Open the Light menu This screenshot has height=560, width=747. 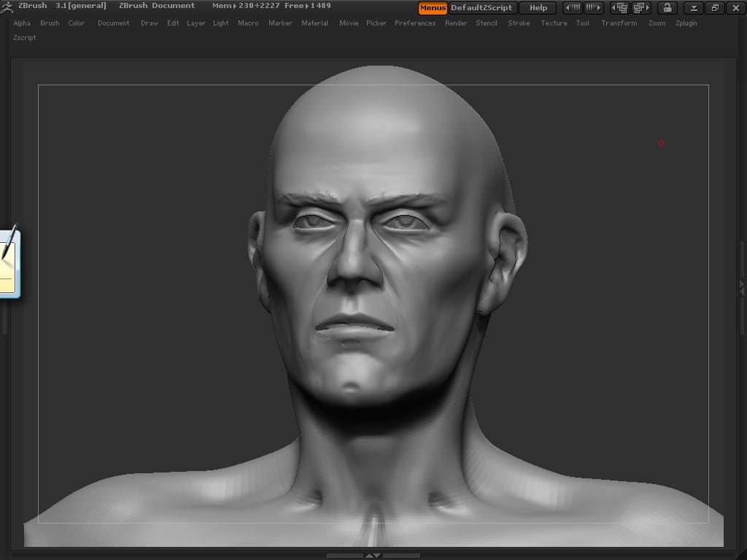(221, 23)
